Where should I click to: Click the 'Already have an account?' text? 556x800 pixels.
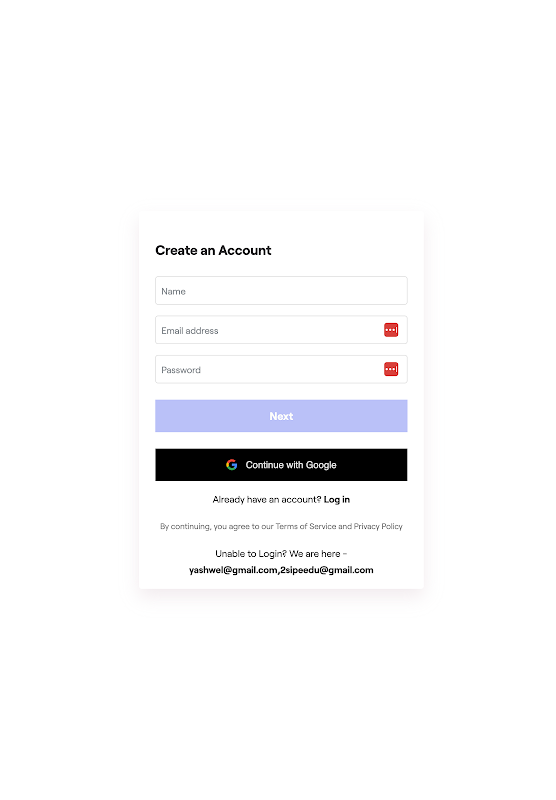267,499
